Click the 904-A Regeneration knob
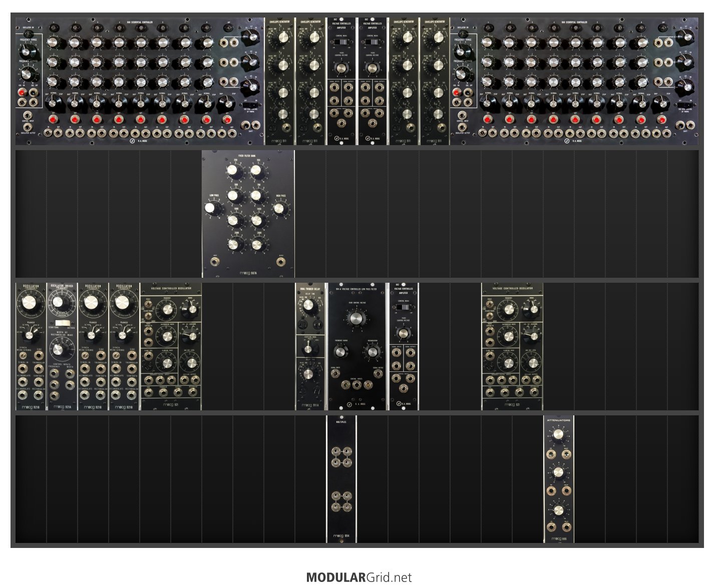Screen dimensions: 719x588 pos(372,352)
